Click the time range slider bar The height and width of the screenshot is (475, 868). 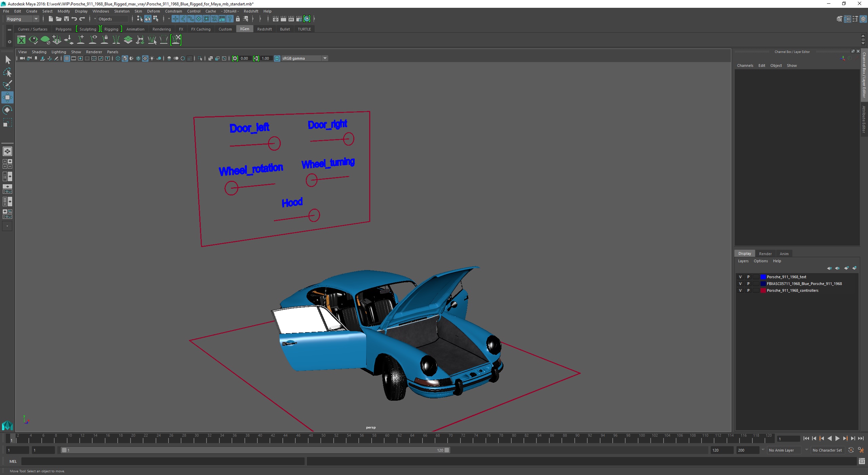pyautogui.click(x=255, y=450)
